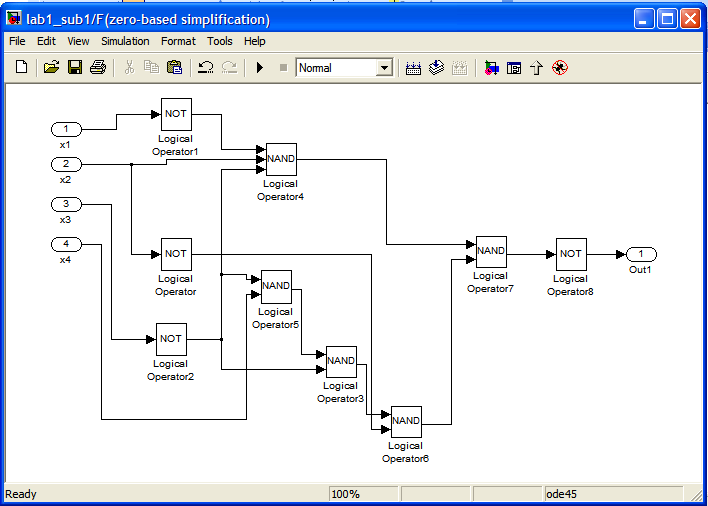Viewport: 708px width, 506px height.
Task: Select the NAND block Logical Operator6
Action: [x=406, y=422]
